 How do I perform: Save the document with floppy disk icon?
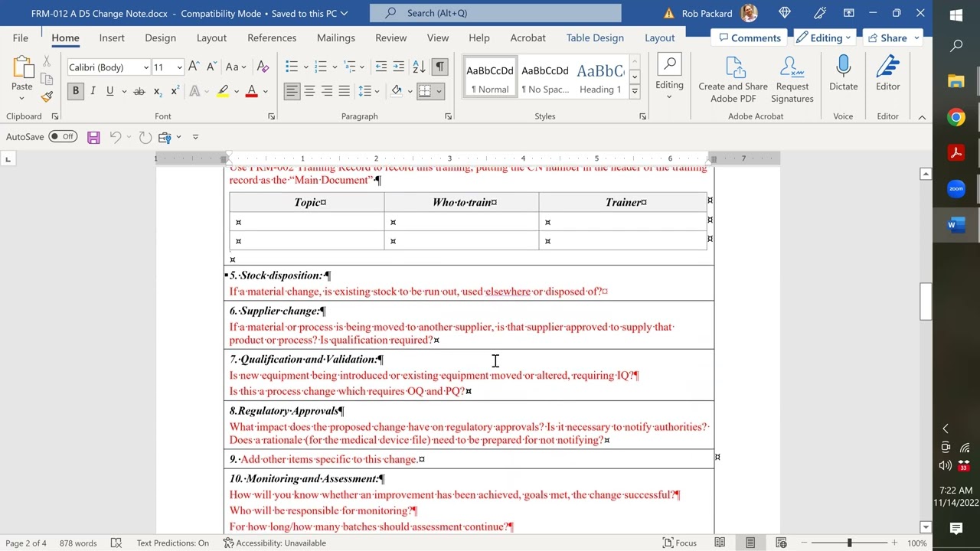tap(93, 137)
